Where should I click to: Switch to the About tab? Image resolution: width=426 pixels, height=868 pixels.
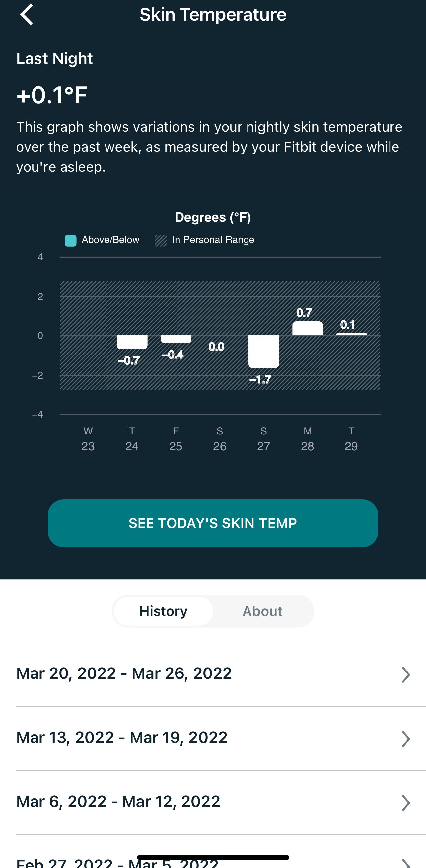262,611
